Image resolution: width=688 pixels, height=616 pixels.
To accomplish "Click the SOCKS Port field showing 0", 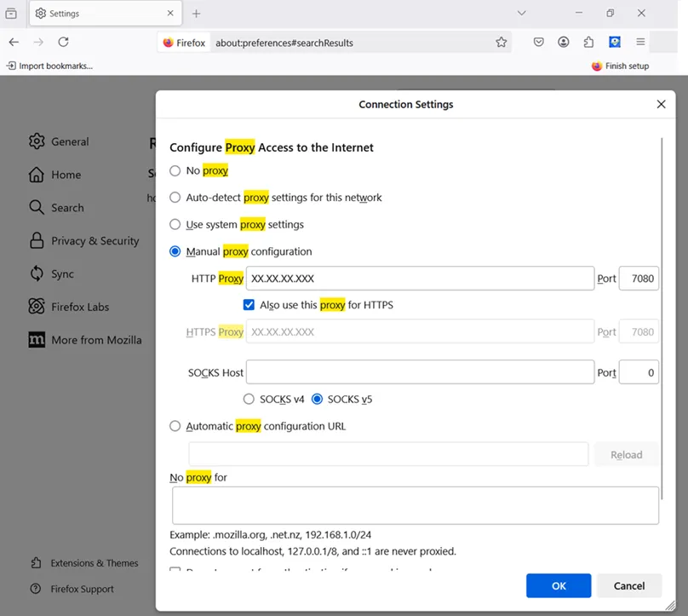I will [x=639, y=372].
